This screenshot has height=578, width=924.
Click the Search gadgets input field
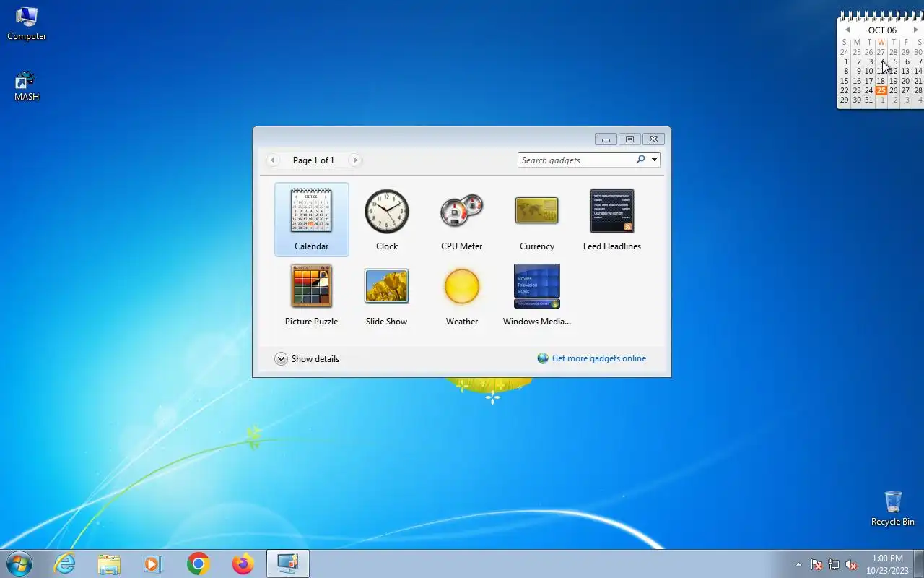(576, 160)
